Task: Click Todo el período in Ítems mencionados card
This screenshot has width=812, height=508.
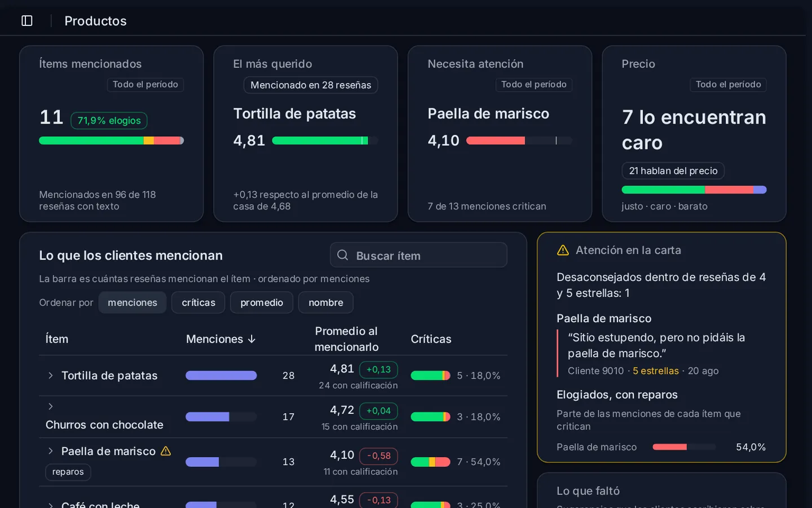Action: tap(145, 85)
